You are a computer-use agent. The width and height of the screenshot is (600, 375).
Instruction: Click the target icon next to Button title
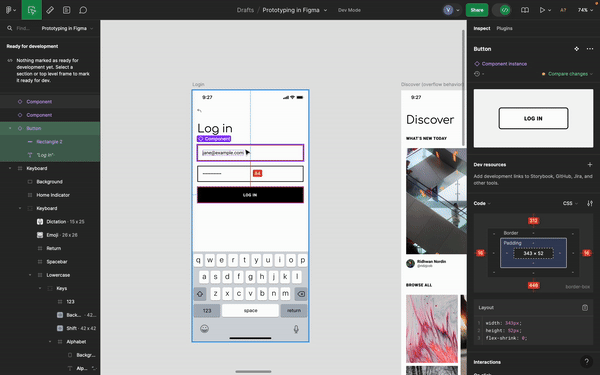(x=576, y=49)
